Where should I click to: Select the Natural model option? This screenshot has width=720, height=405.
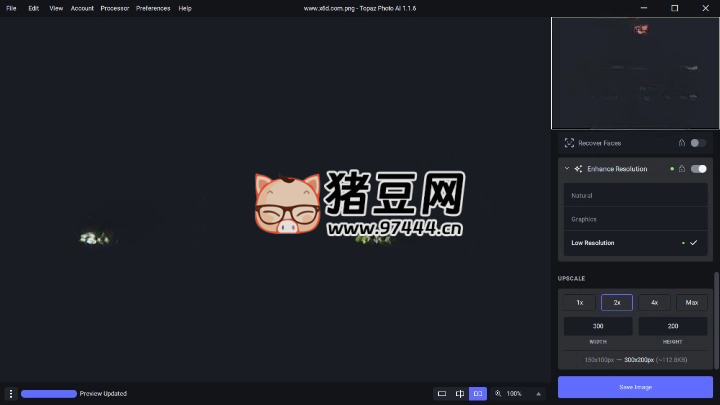pyautogui.click(x=636, y=196)
